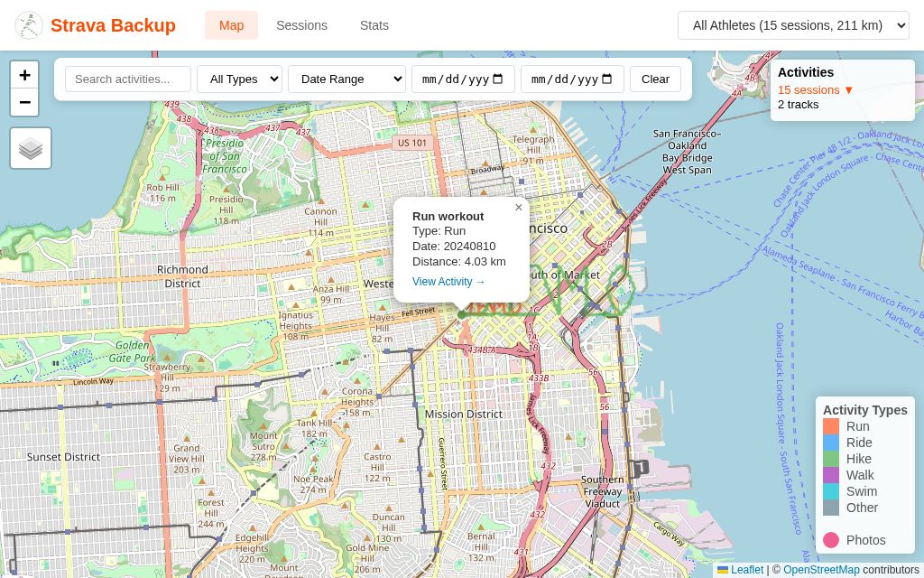The image size is (924, 578).
Task: Click the 'Sunset District' map label
Action: pyautogui.click(x=63, y=457)
